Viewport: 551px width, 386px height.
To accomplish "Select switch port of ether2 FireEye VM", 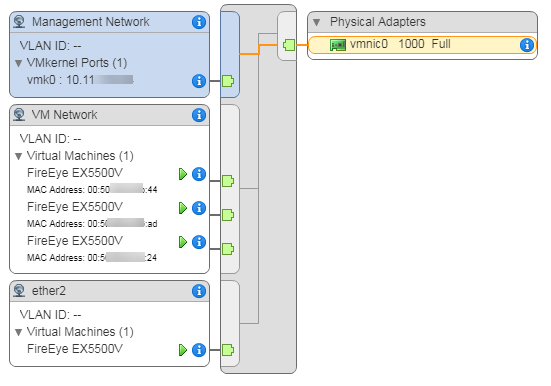I will click(228, 350).
